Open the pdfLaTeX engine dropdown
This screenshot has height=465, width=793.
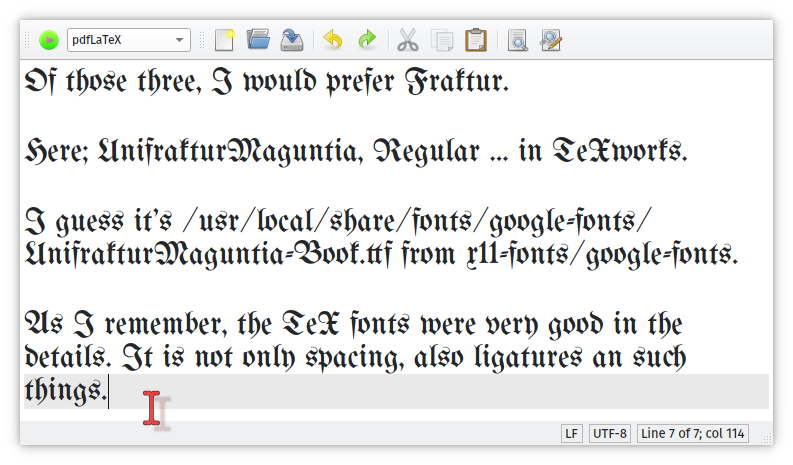point(128,40)
